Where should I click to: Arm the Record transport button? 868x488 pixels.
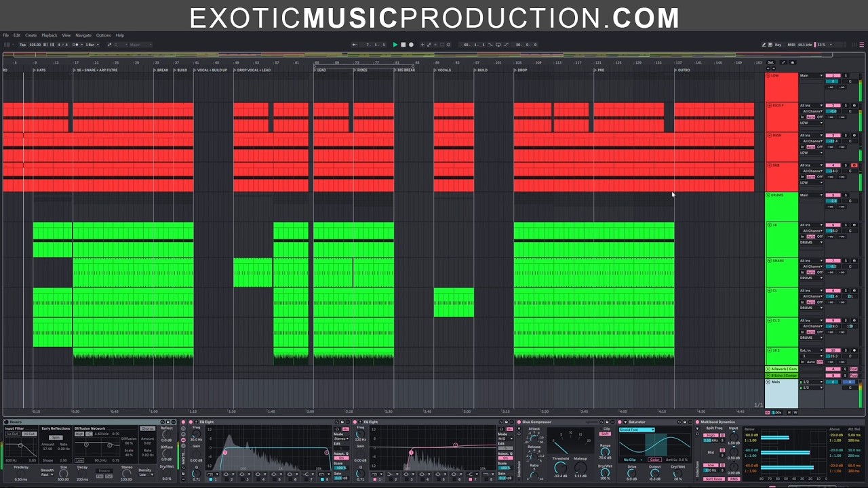coord(411,45)
